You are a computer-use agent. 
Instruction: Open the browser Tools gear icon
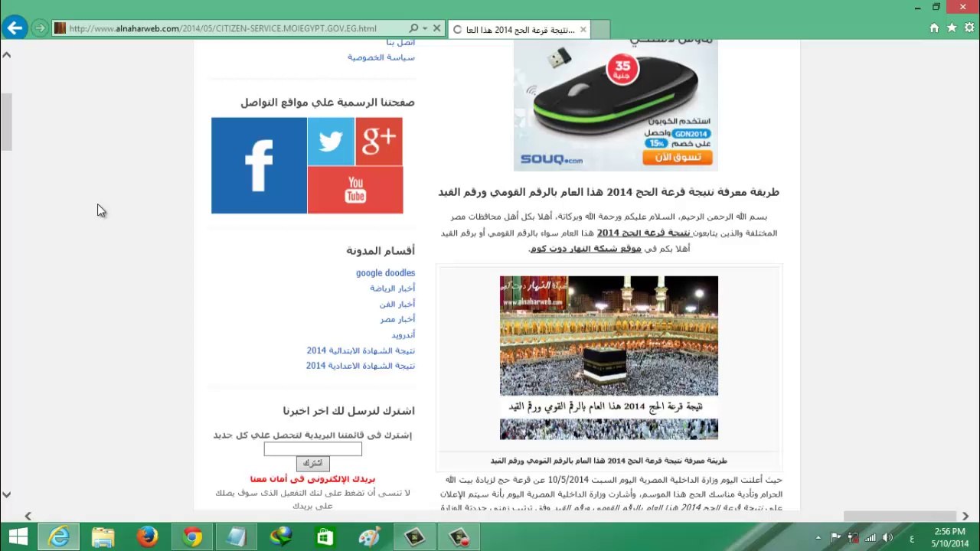point(969,28)
